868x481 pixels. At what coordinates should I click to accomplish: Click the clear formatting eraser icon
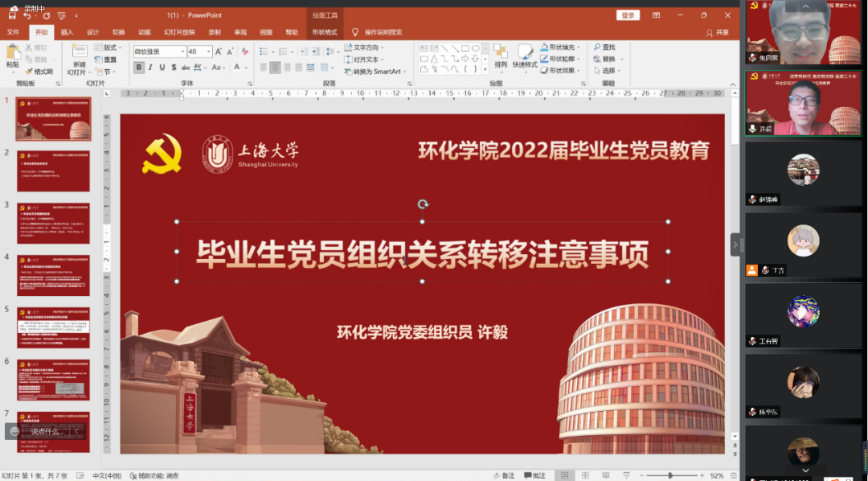(247, 51)
